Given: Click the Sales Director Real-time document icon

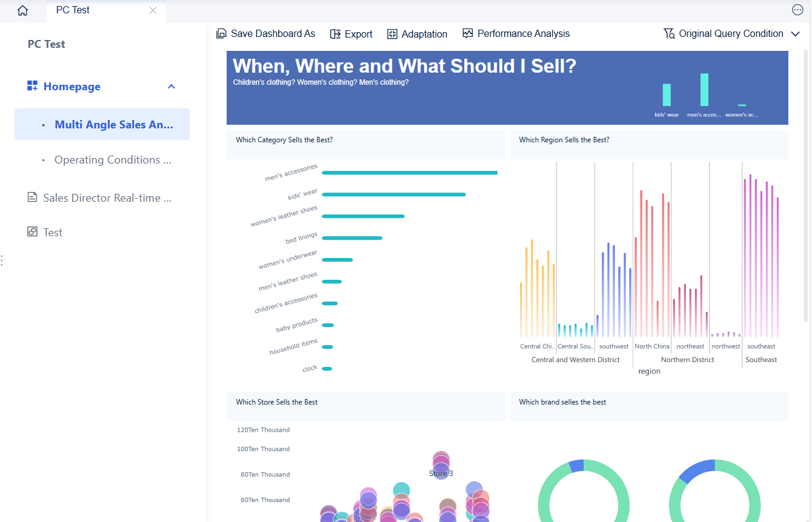Looking at the screenshot, I should click(32, 197).
